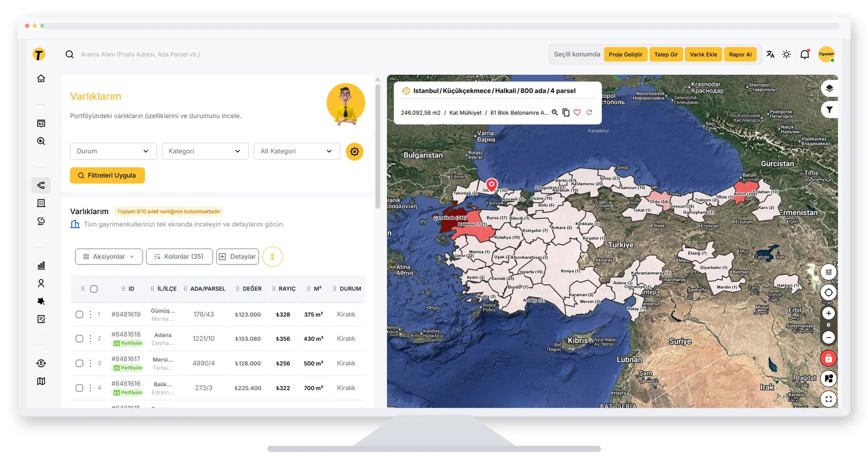The width and height of the screenshot is (868, 472).
Task: Apply filters with Filtreleri Uygula
Action: click(107, 176)
